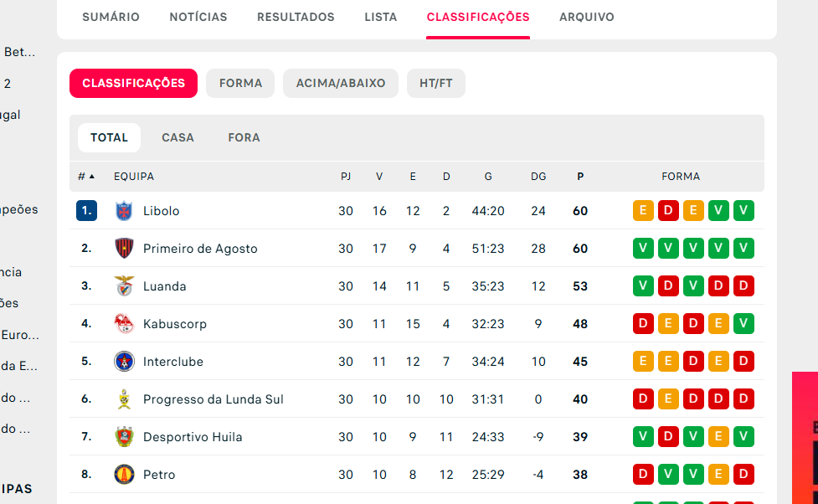Open the ARQUIVO tab
The width and height of the screenshot is (818, 504).
(587, 17)
